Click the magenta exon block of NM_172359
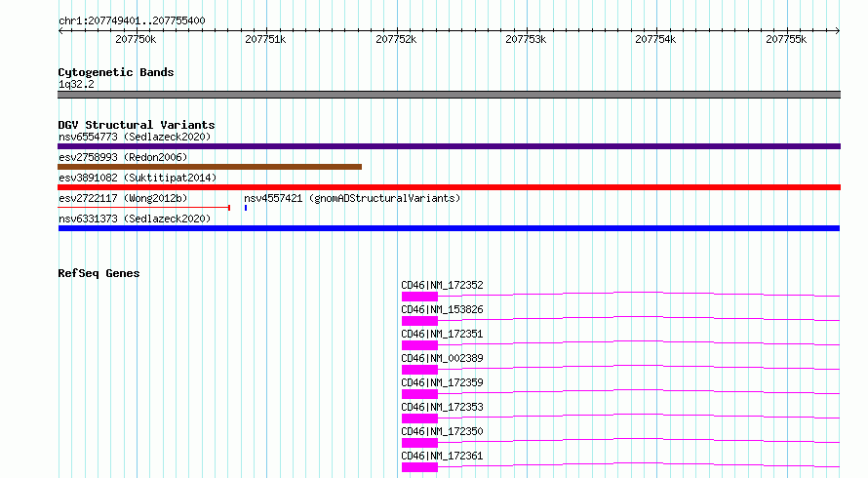This screenshot has height=478, width=868. [x=419, y=394]
